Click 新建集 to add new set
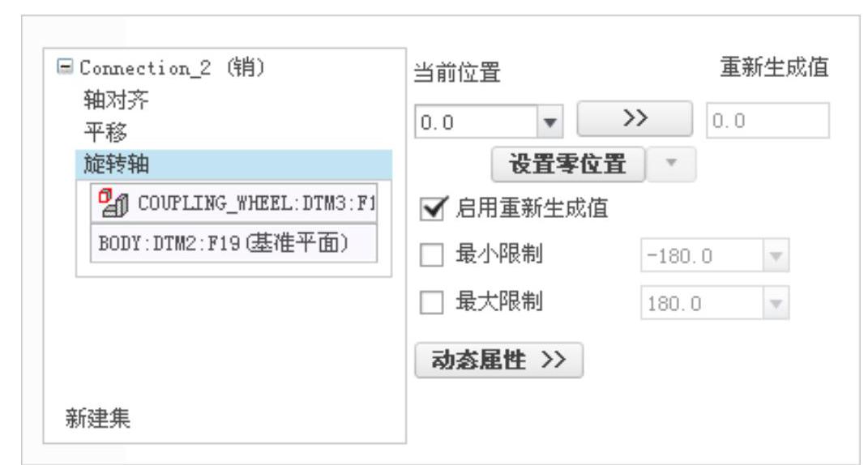This screenshot has height=465, width=868. pos(98,418)
